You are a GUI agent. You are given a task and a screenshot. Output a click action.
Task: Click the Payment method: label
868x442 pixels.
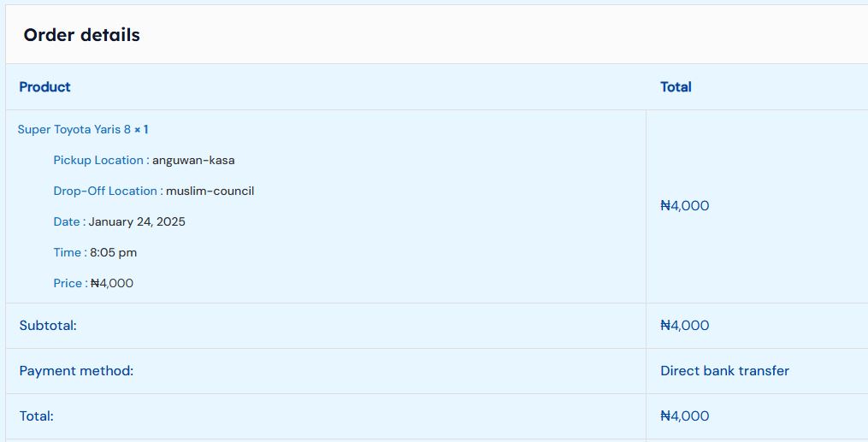click(76, 371)
